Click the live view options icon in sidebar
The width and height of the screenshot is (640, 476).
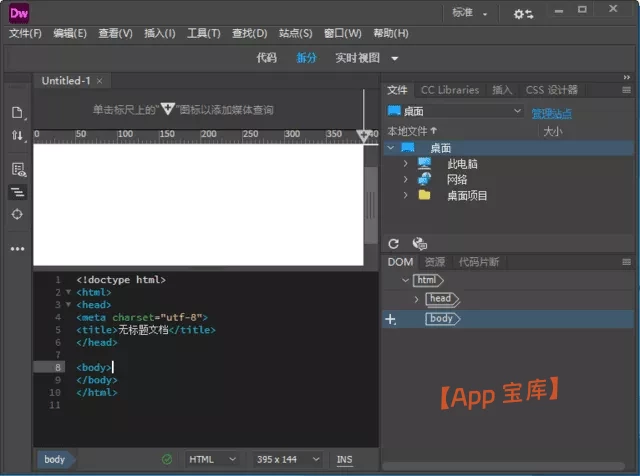pyautogui.click(x=18, y=169)
